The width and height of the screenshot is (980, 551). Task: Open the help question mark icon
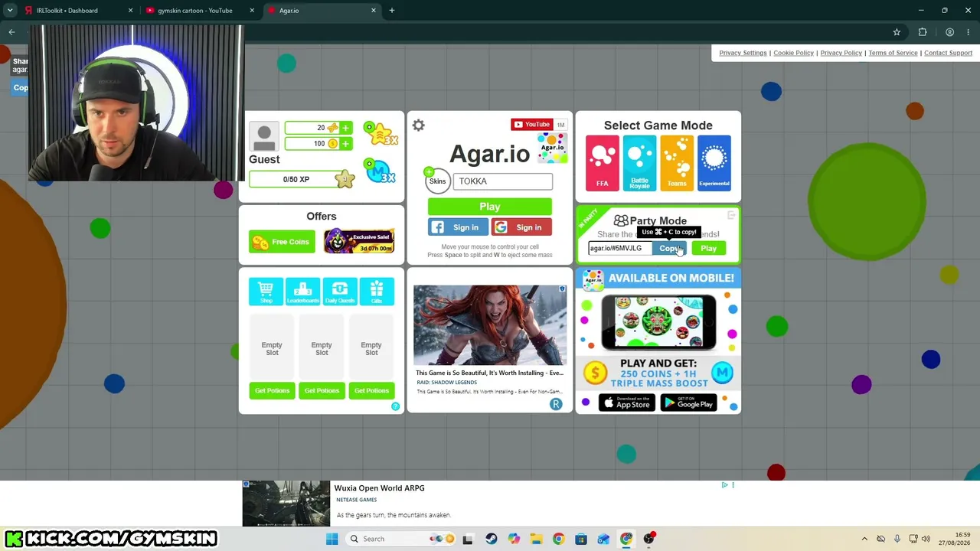coord(396,406)
